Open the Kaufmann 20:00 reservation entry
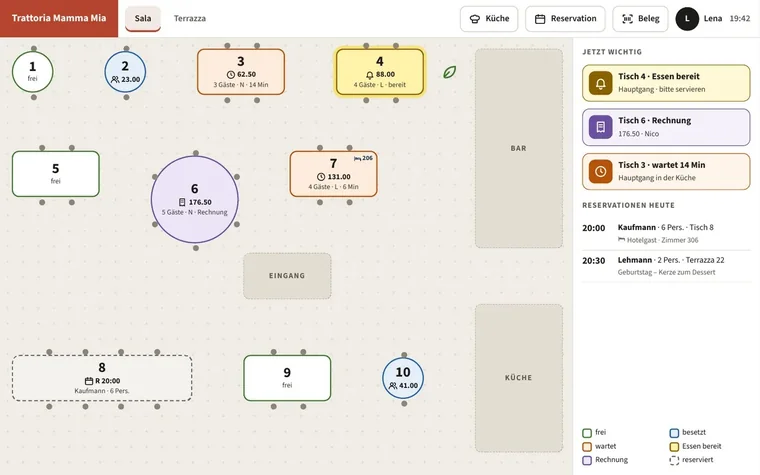The image size is (760, 475). pyautogui.click(x=666, y=233)
